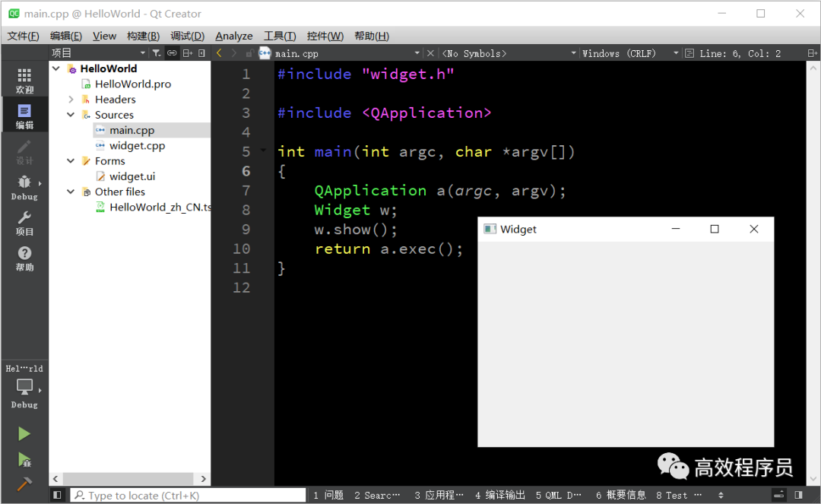Screen dimensions: 821x504
Task: Switch to Edit mode in sidebar
Action: coord(24,116)
